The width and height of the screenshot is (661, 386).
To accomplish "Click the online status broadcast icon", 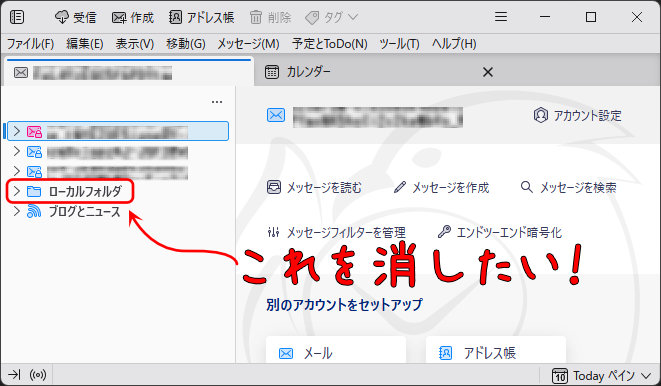I will 38,375.
